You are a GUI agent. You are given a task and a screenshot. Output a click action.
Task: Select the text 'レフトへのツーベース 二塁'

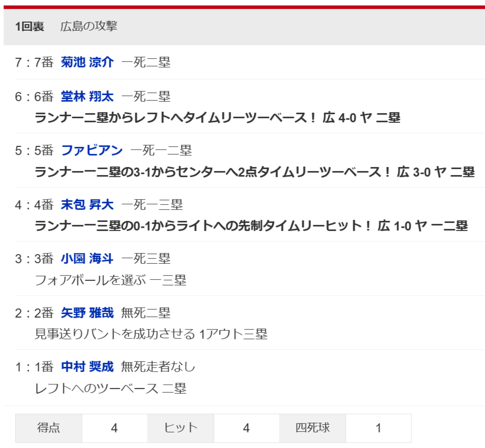point(110,389)
